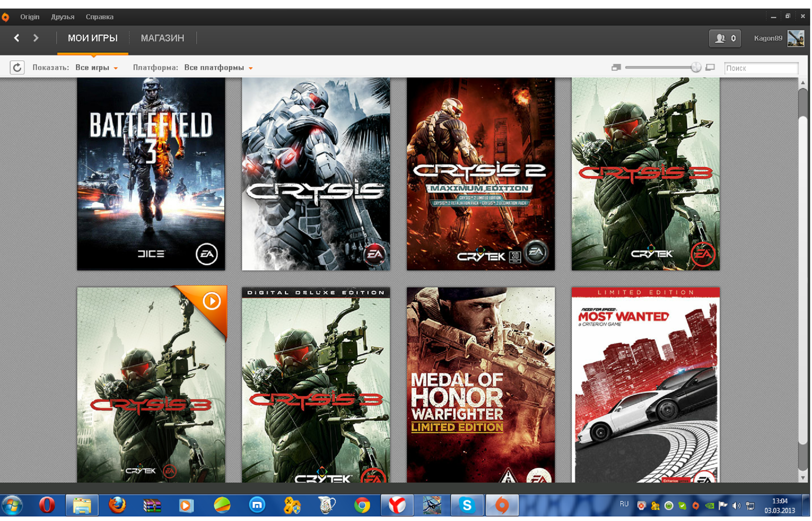The width and height of the screenshot is (812, 521).
Task: Click the Origin tray icon
Action: tap(696, 506)
